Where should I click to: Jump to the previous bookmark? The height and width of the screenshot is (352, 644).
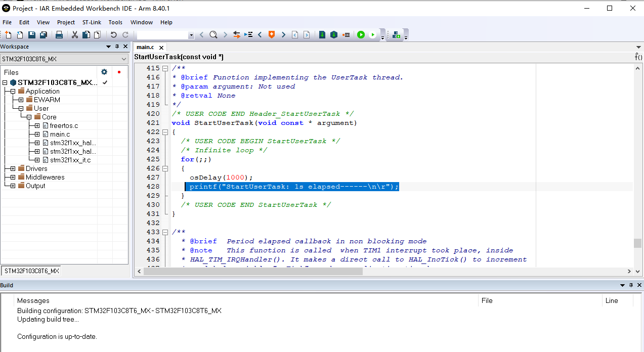pyautogui.click(x=260, y=35)
